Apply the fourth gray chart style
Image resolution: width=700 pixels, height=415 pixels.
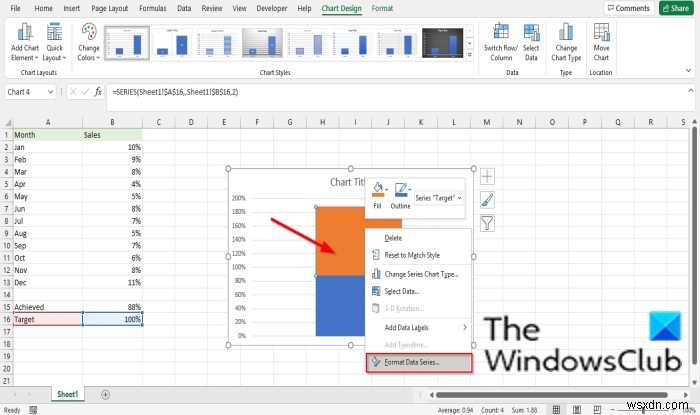(x=262, y=43)
